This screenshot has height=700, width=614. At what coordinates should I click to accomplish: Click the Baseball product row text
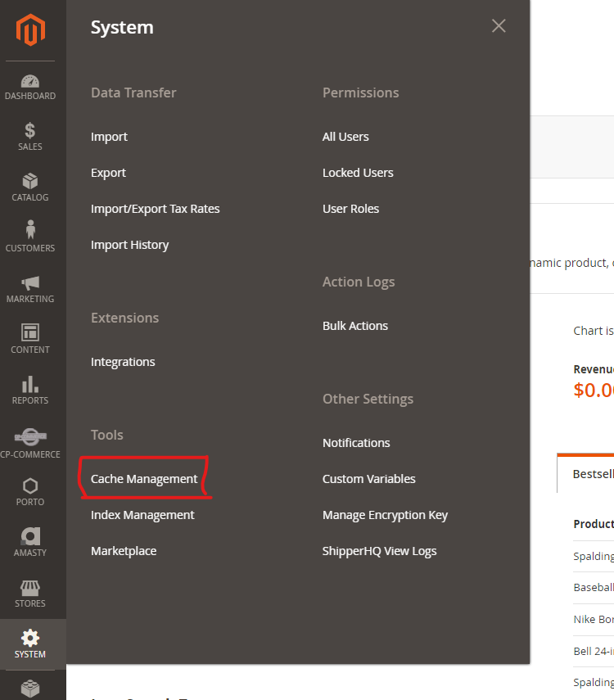[x=594, y=588]
